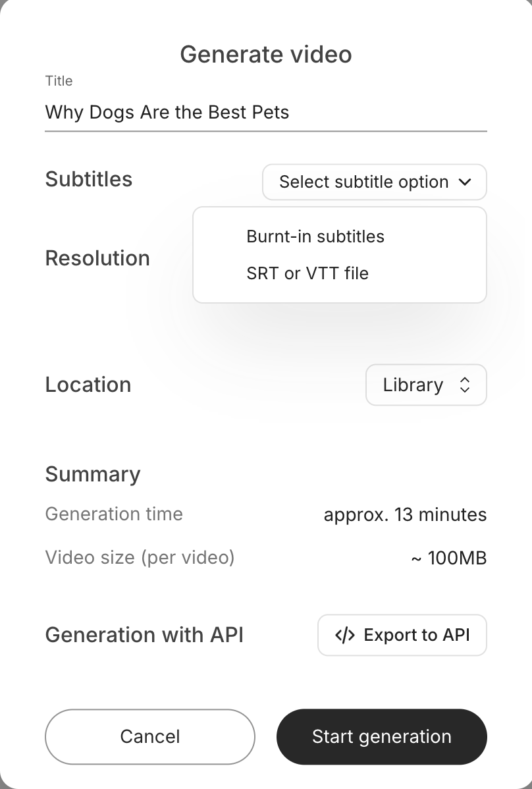Edit the Title field 'Why Dogs Are the Best Pets'
The image size is (532, 789).
pyautogui.click(x=265, y=112)
